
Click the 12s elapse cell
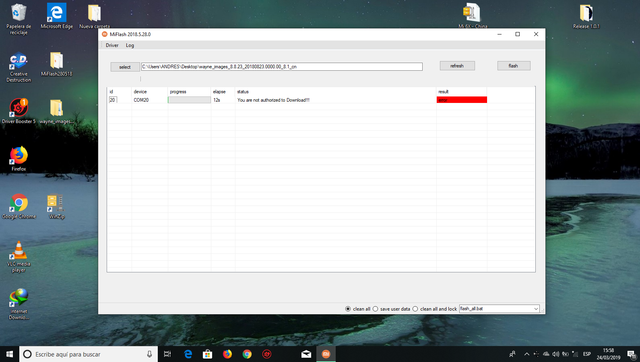click(217, 100)
